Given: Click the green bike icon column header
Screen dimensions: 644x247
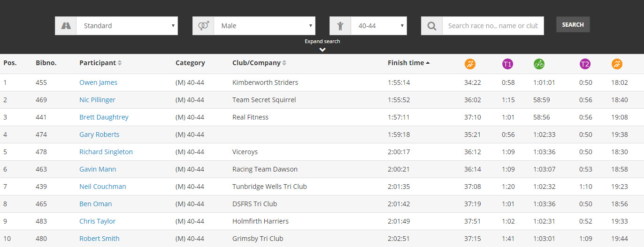Looking at the screenshot, I should click(x=539, y=64).
